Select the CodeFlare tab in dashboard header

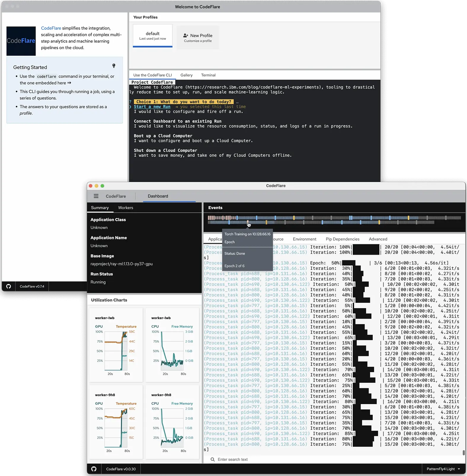coord(116,196)
